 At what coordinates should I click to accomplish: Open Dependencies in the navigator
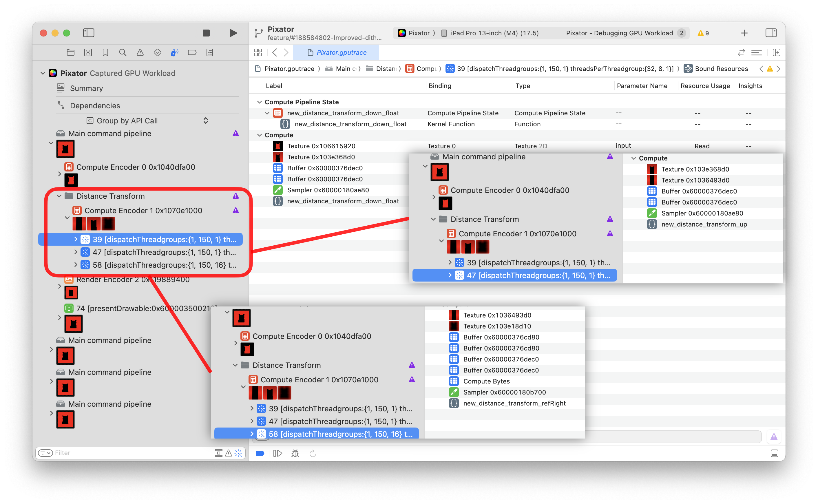[x=95, y=106]
